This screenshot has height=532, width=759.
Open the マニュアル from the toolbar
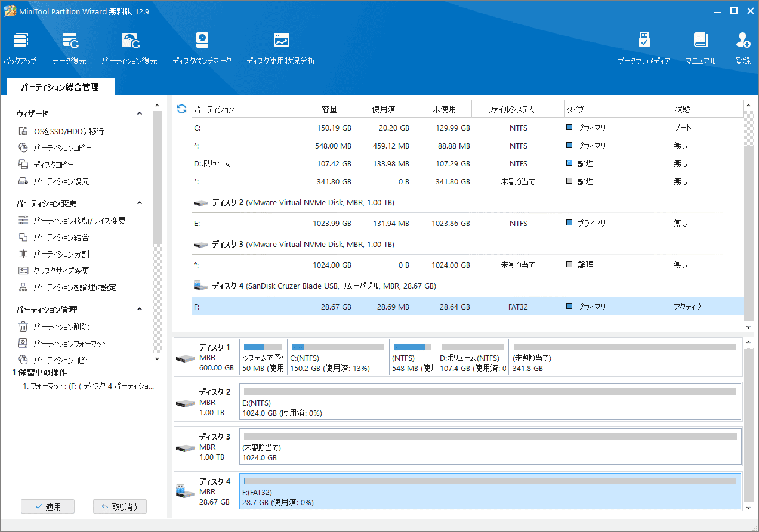701,49
